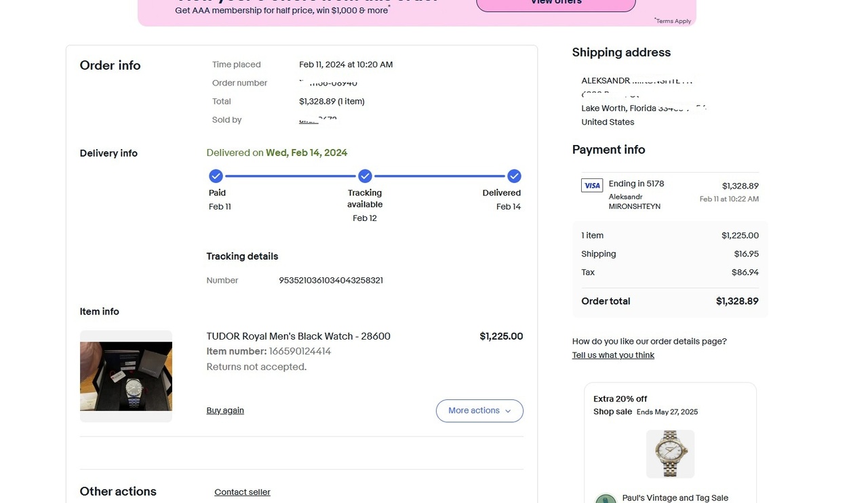Click the Buy again link
The image size is (868, 503).
[x=225, y=411]
